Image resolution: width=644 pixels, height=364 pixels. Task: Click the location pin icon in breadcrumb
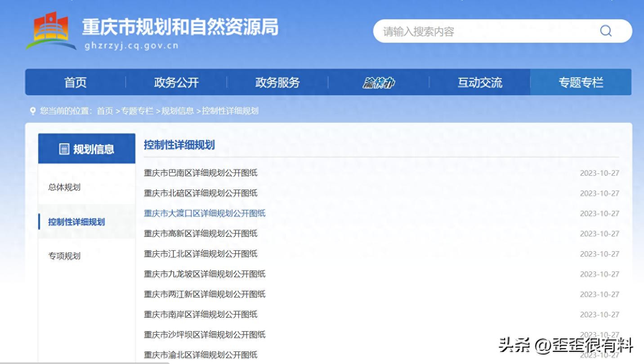tap(32, 111)
